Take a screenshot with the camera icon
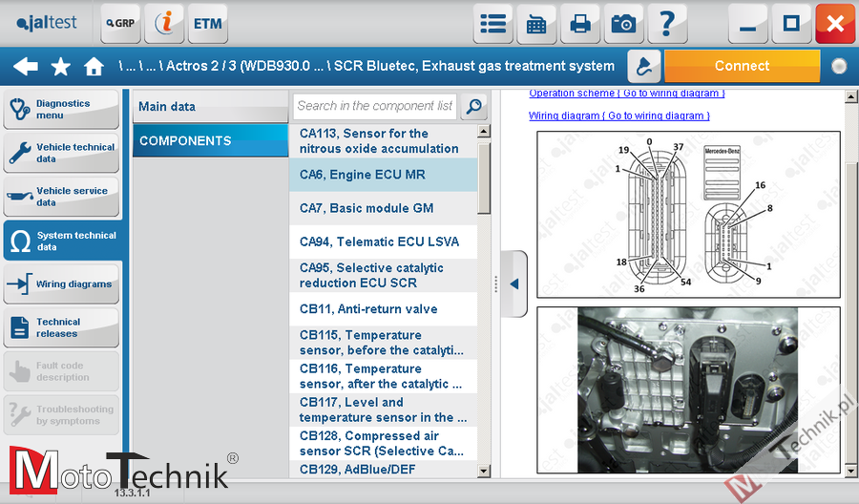Viewport: 859px width, 504px height. click(x=623, y=24)
